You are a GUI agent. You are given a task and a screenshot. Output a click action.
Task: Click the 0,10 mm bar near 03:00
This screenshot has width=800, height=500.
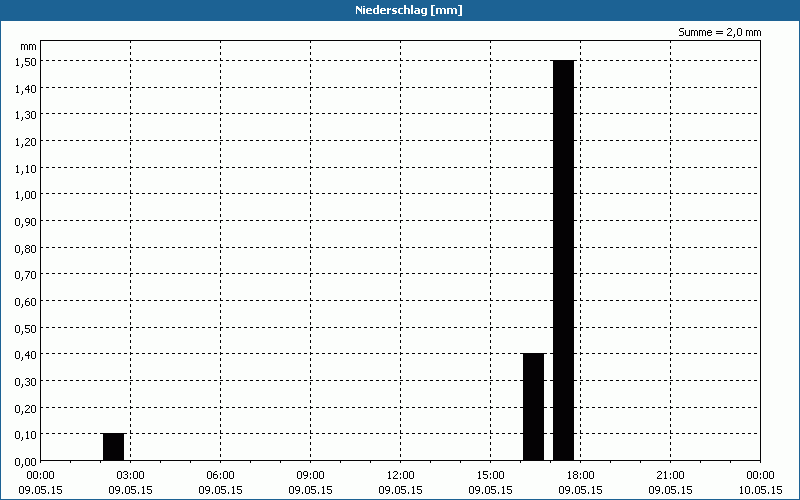[113, 447]
